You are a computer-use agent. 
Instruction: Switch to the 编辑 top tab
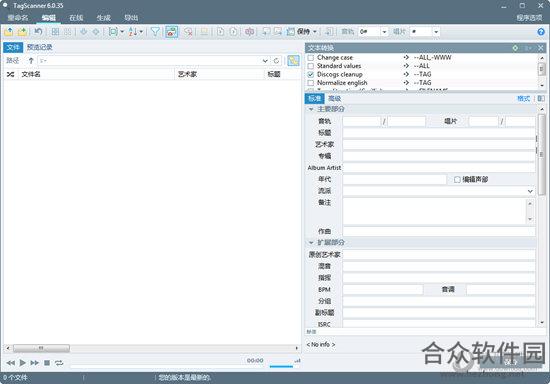48,18
